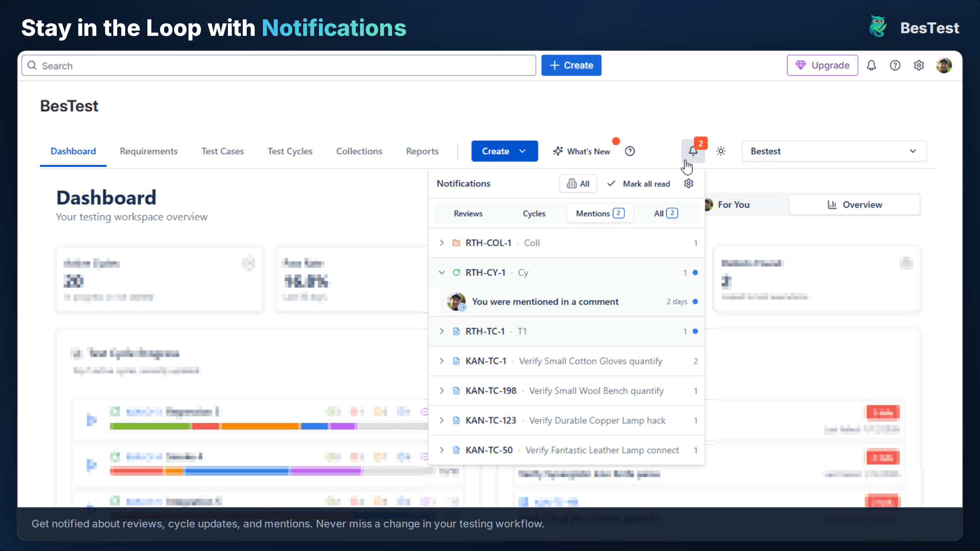Image resolution: width=980 pixels, height=551 pixels.
Task: Open notification settings gear inside the panel
Action: pyautogui.click(x=688, y=184)
